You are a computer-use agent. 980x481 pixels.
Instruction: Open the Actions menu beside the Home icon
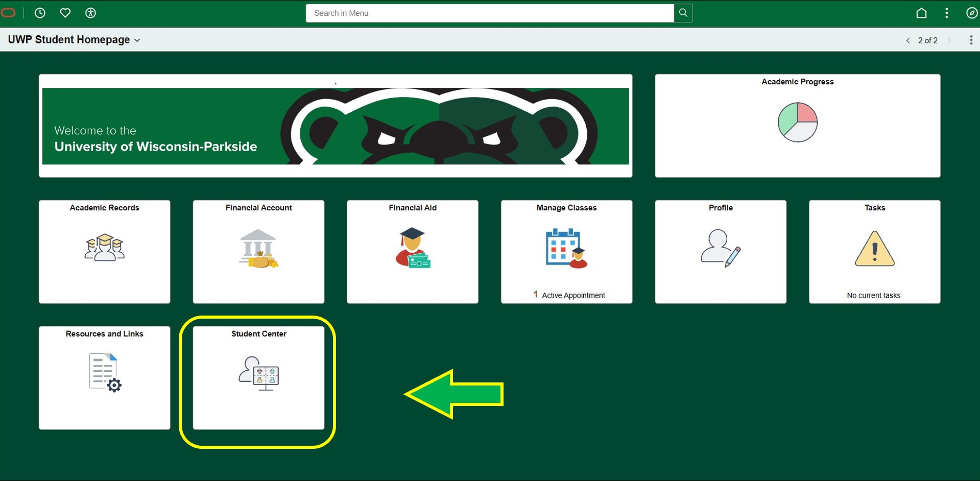(947, 13)
